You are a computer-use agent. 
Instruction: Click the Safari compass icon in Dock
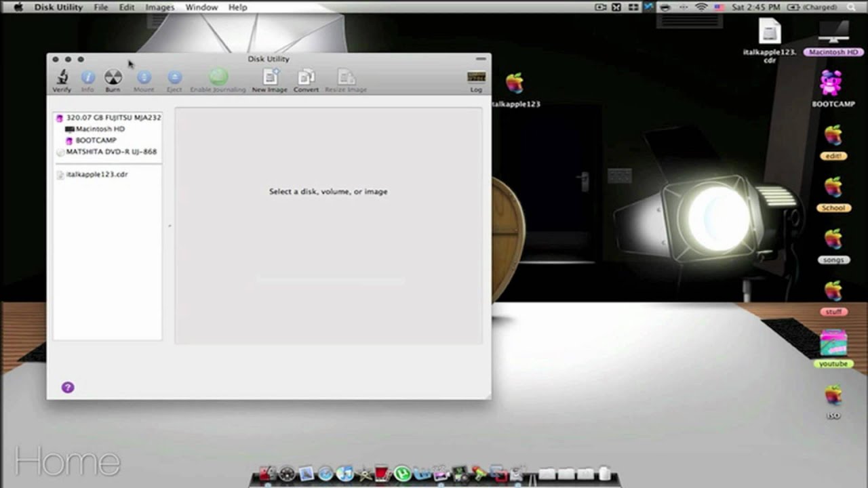pos(325,474)
